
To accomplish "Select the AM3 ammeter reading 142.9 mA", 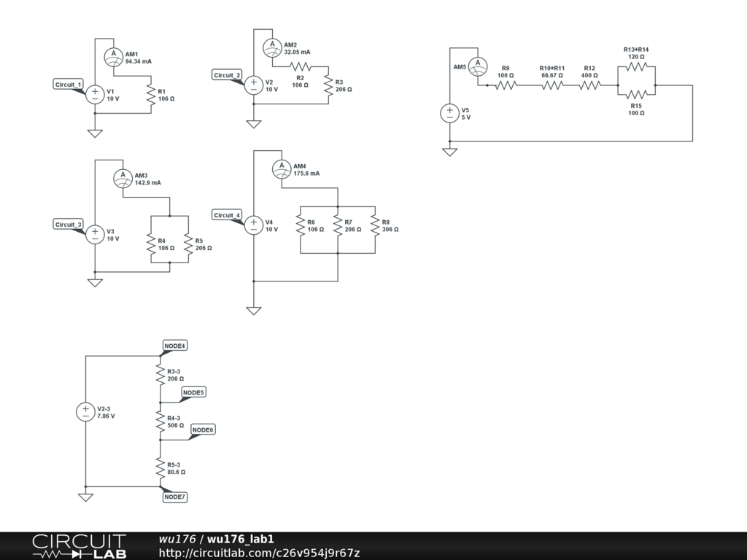I will [148, 183].
